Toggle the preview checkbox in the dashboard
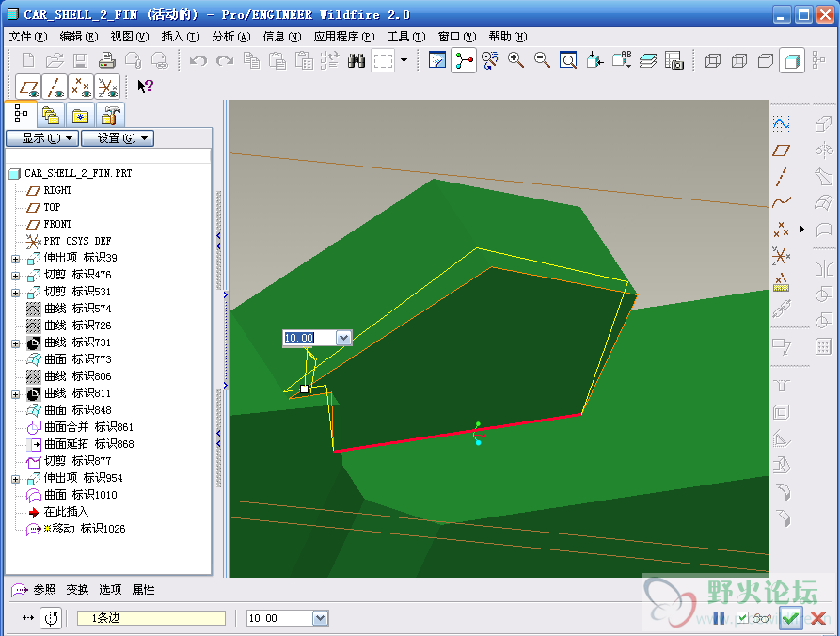Image resolution: width=840 pixels, height=636 pixels. (x=742, y=618)
